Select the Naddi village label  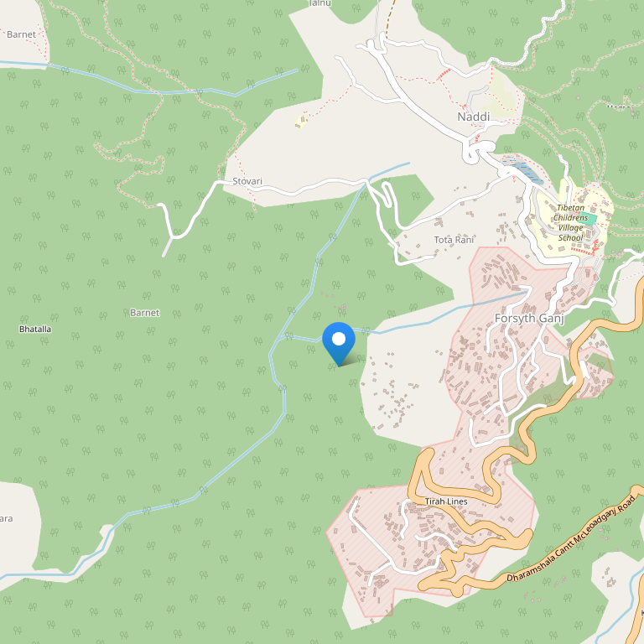(474, 117)
